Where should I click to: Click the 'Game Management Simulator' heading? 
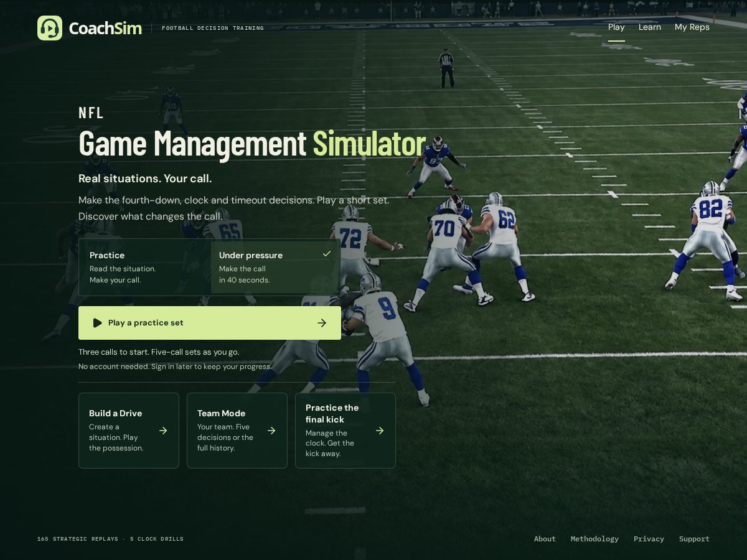coord(252,143)
